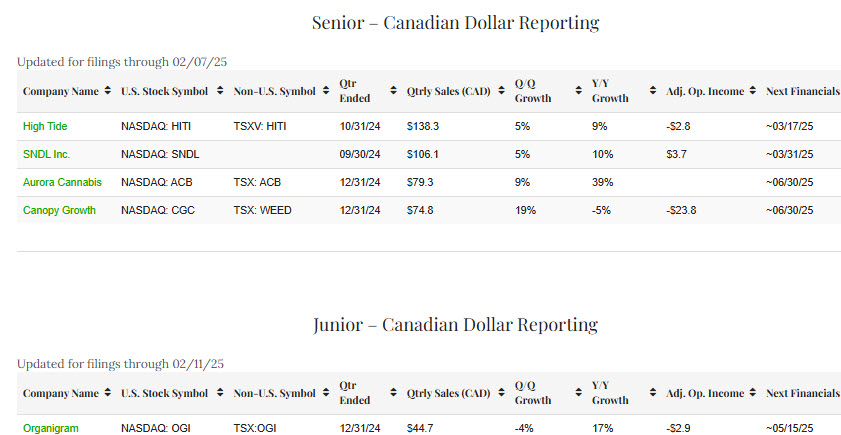This screenshot has height=435, width=841.
Task: Sort Senior table by Non-U.S. Symbol arrows
Action: [325, 91]
